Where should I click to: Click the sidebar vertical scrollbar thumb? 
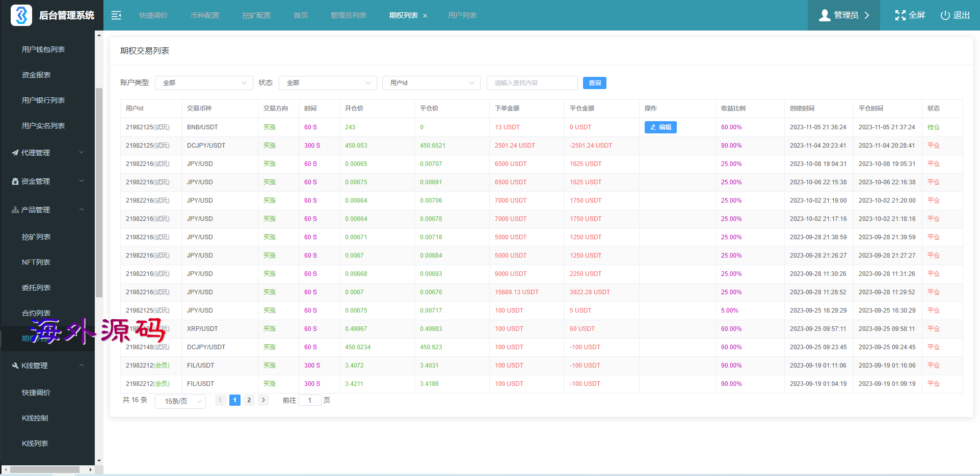pyautogui.click(x=99, y=192)
